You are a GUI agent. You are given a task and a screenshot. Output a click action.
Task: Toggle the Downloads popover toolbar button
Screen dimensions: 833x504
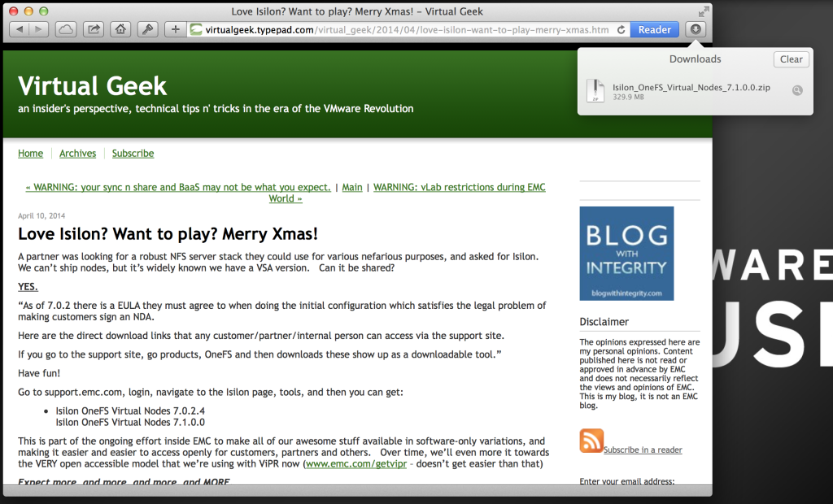[696, 29]
